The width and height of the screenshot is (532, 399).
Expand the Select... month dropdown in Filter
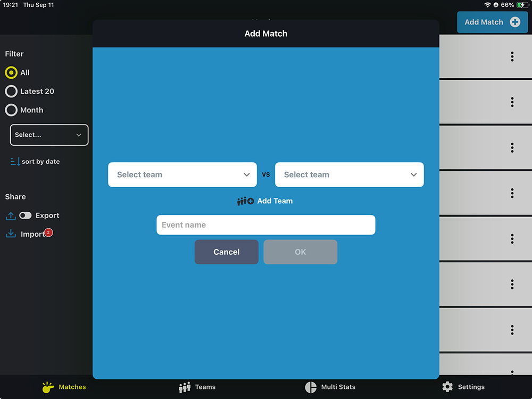(x=49, y=135)
